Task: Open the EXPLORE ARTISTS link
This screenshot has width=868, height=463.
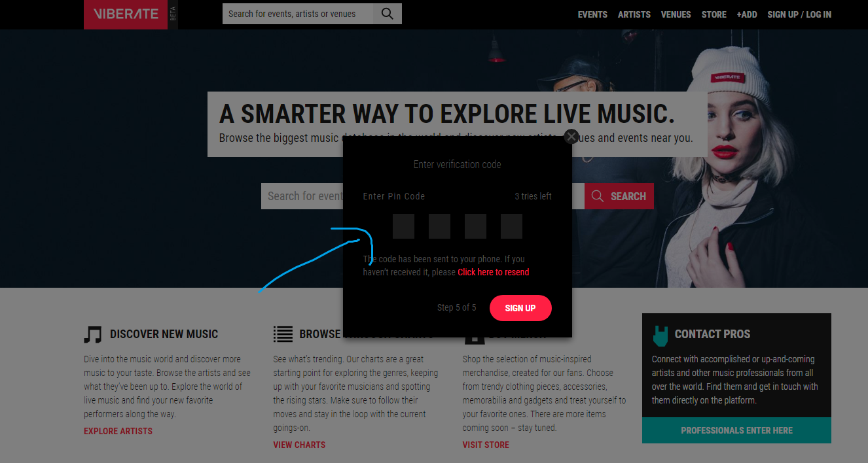Action: coord(118,431)
